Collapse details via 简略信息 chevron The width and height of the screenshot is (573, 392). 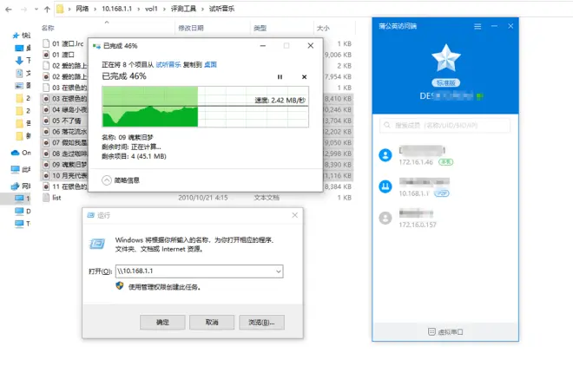pyautogui.click(x=107, y=180)
